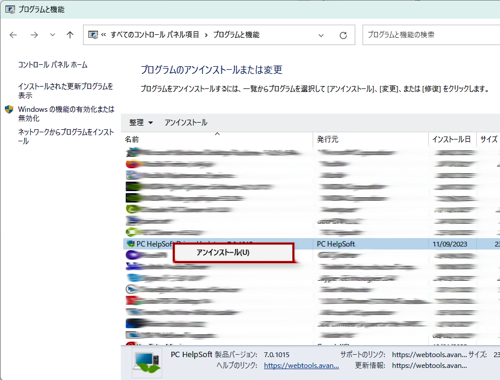Click the Control Panel icon in the address bar
Image resolution: width=500 pixels, height=380 pixels.
[93, 35]
